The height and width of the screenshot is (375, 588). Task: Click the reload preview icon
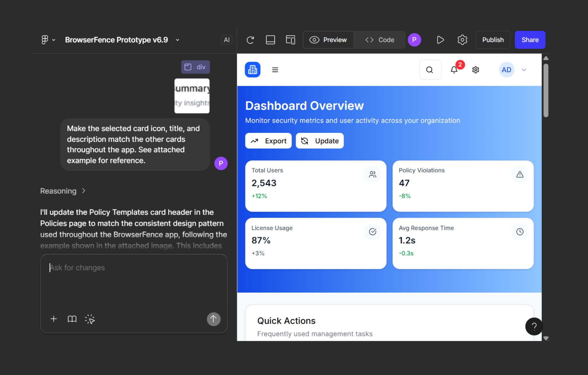pos(250,40)
